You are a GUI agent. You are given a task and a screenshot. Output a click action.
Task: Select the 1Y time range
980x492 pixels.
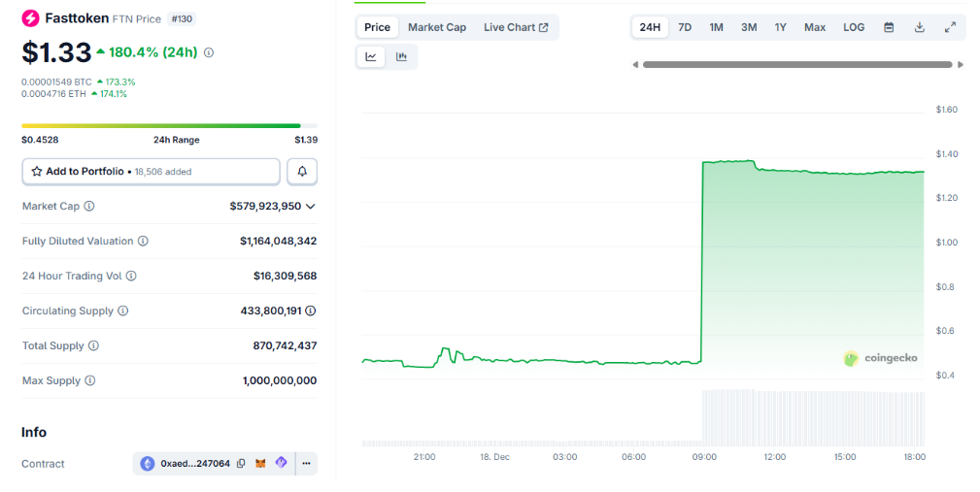click(x=781, y=27)
